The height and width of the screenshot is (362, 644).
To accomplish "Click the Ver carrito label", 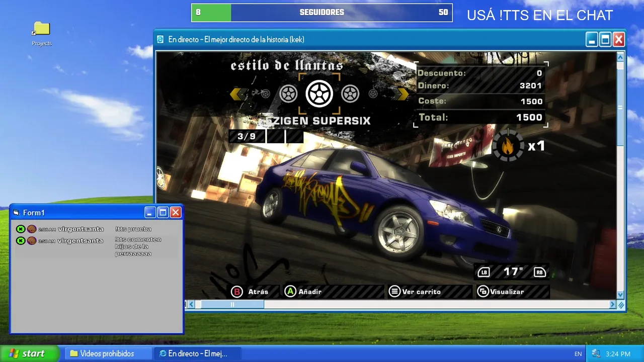I will [422, 292].
